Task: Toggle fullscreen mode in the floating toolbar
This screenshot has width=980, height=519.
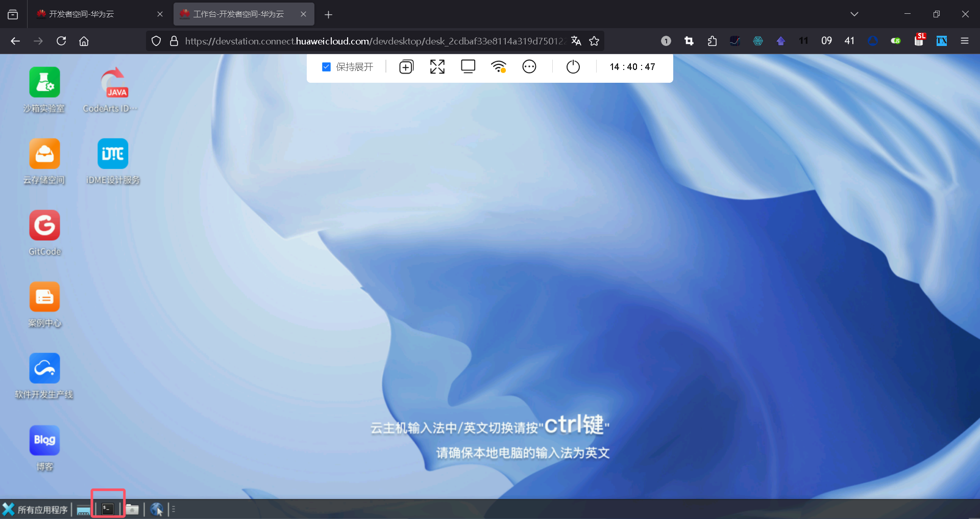Action: point(437,66)
